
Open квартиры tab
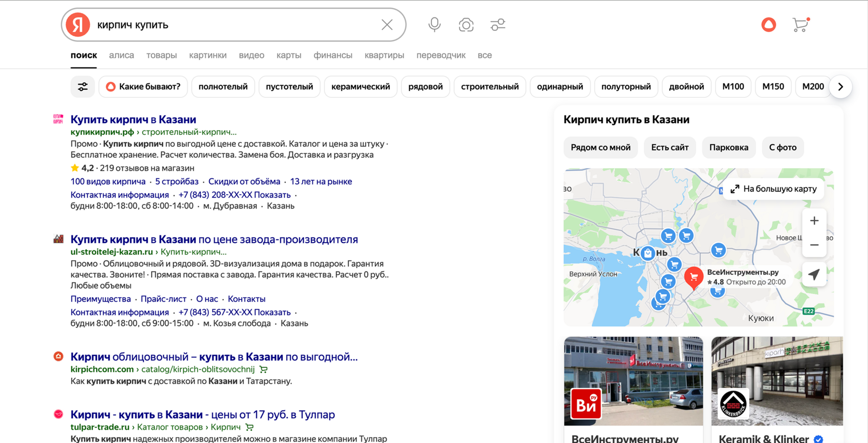tap(384, 55)
